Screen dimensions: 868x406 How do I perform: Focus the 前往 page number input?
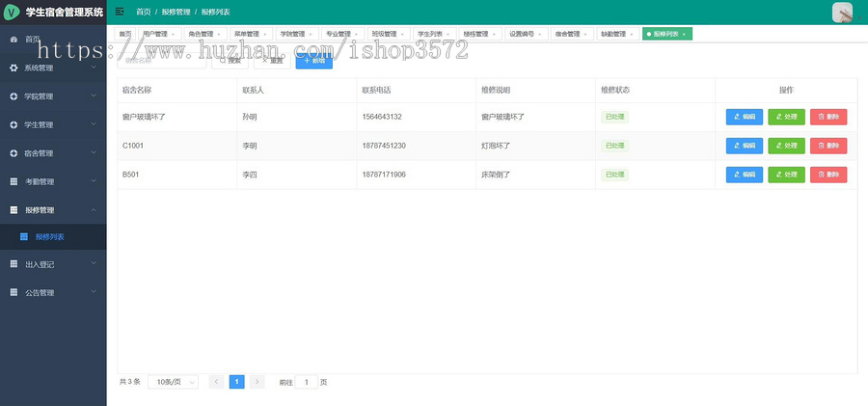pyautogui.click(x=306, y=382)
